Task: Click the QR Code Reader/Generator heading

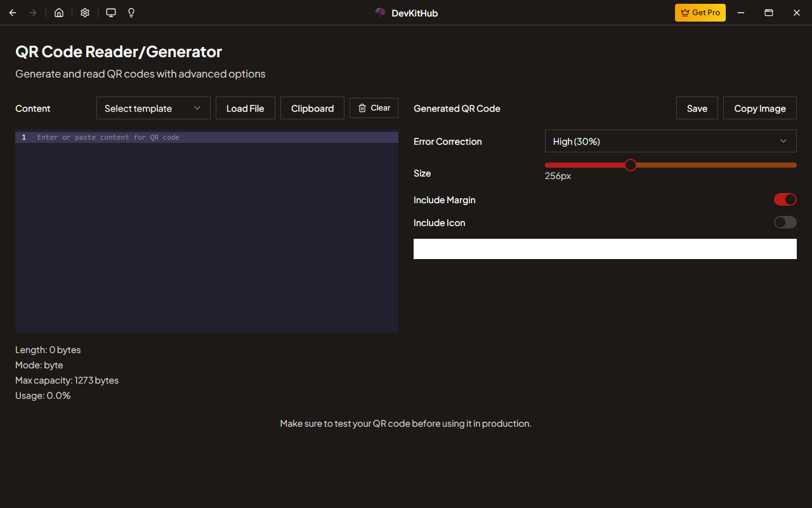Action: coord(119,51)
